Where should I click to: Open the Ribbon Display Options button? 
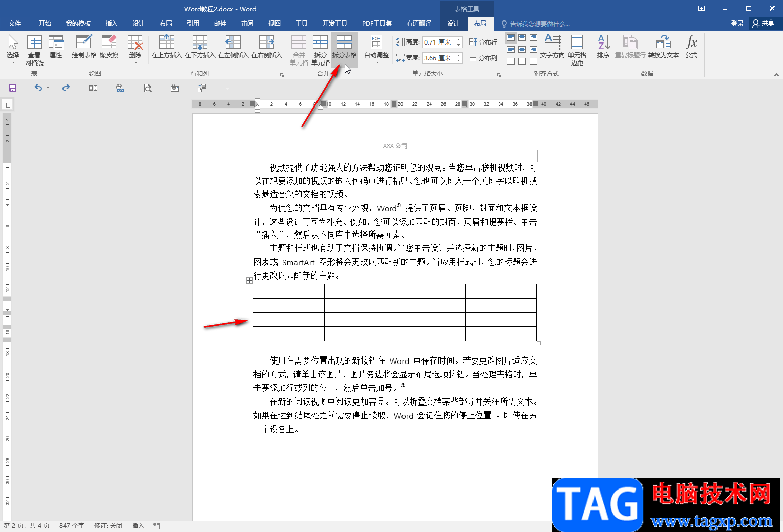click(702, 9)
